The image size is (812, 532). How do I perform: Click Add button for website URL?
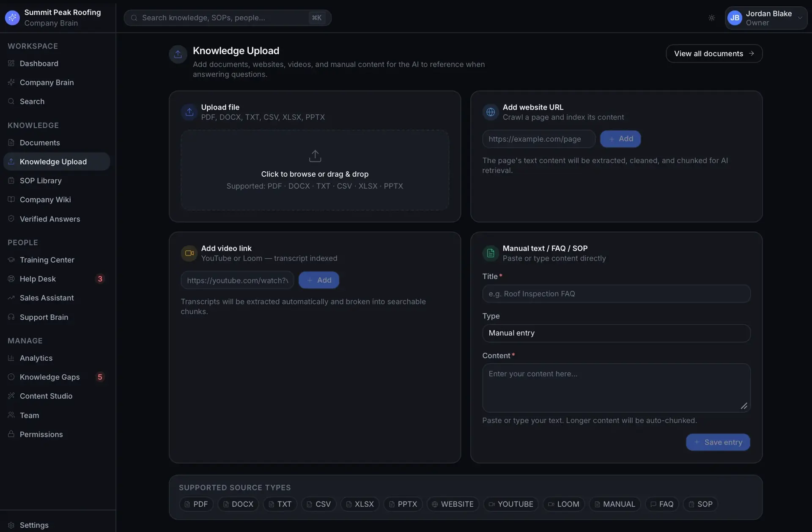tap(620, 139)
